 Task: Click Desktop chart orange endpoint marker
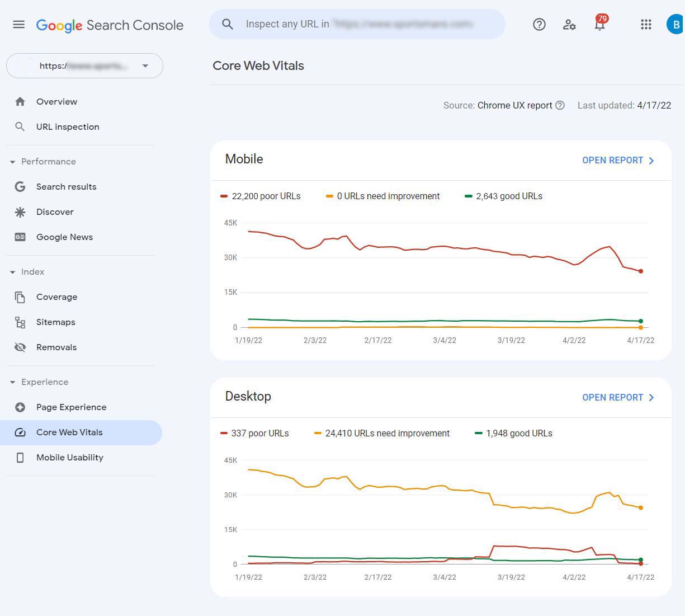coord(641,508)
